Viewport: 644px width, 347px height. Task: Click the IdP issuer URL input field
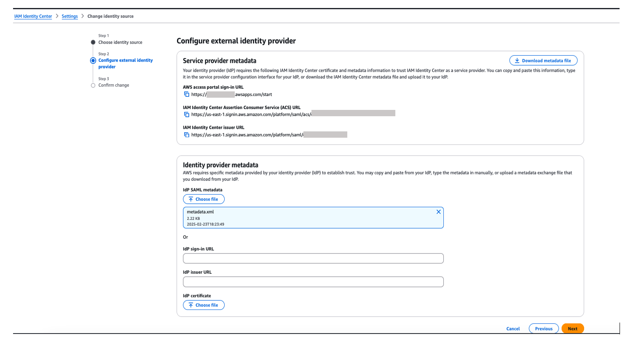[313, 282]
